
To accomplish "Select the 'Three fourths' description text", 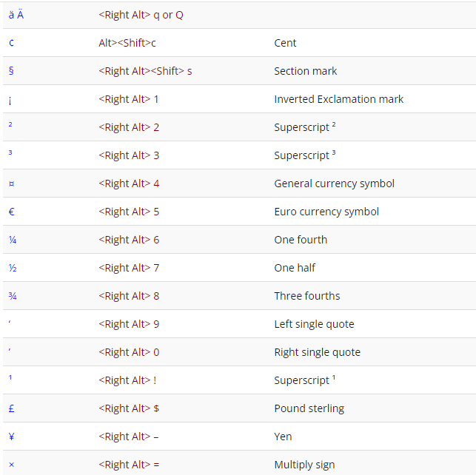I will pos(306,296).
